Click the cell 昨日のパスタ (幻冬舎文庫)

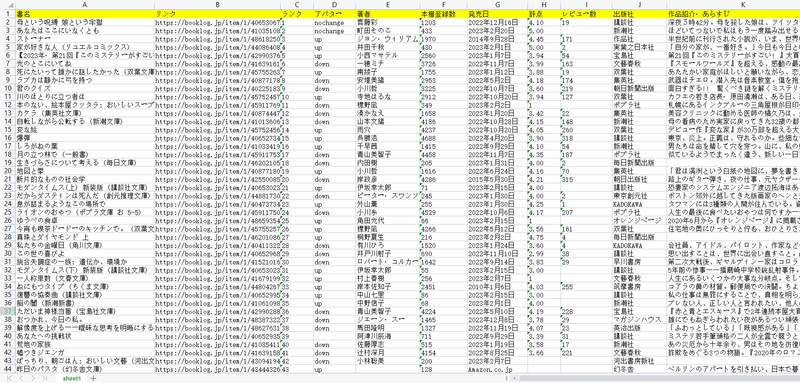(x=85, y=369)
